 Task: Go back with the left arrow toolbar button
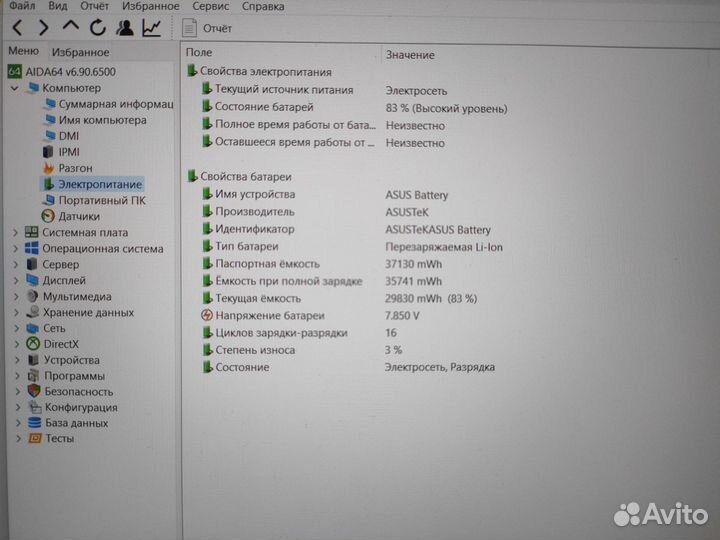[17, 28]
